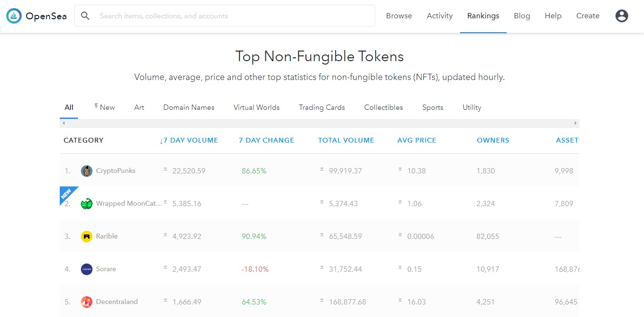644x317 pixels.
Task: Click the Sorare logo icon
Action: pyautogui.click(x=87, y=269)
